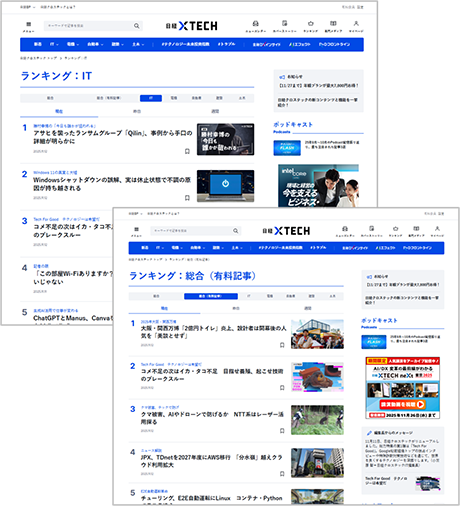Bookmark the rank 2 Windowsシャットダウン article
The width and height of the screenshot is (460, 506).
(x=187, y=198)
